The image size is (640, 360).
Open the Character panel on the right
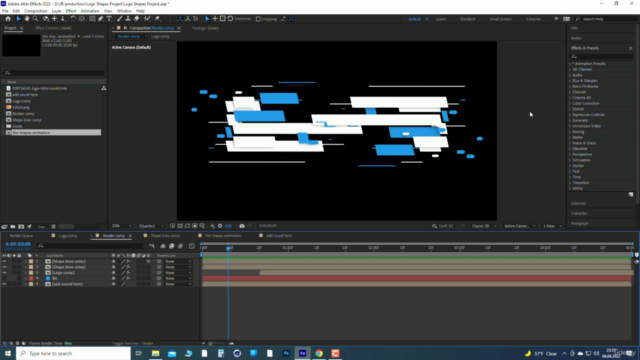tap(579, 213)
